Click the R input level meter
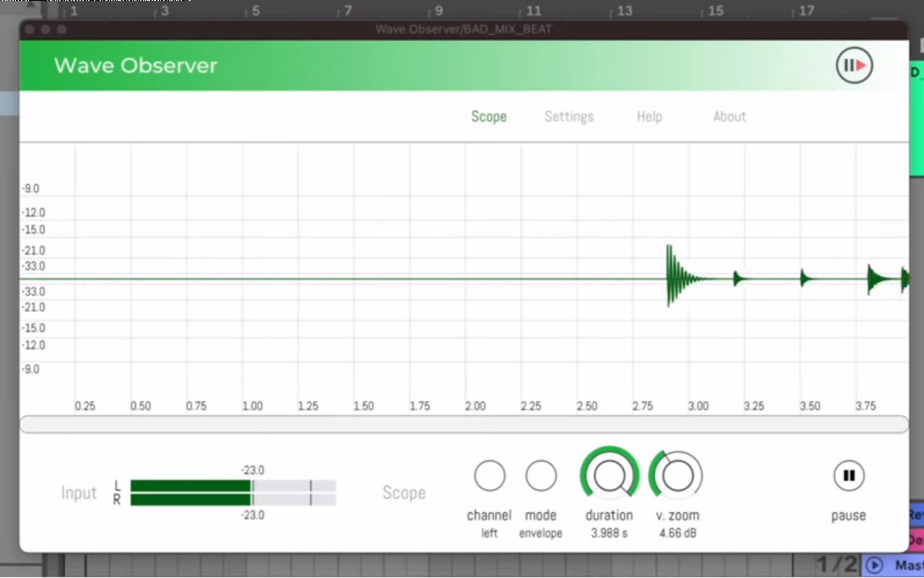924x578 pixels. click(233, 499)
